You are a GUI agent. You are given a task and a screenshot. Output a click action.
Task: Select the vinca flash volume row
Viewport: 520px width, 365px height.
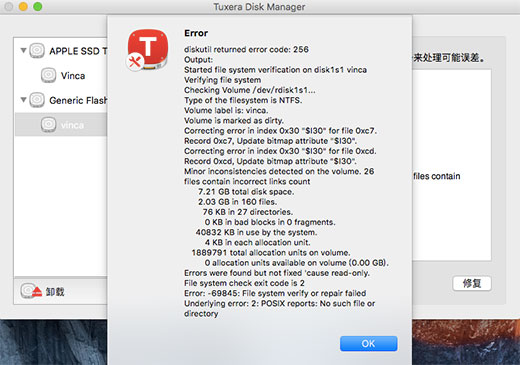click(x=61, y=124)
